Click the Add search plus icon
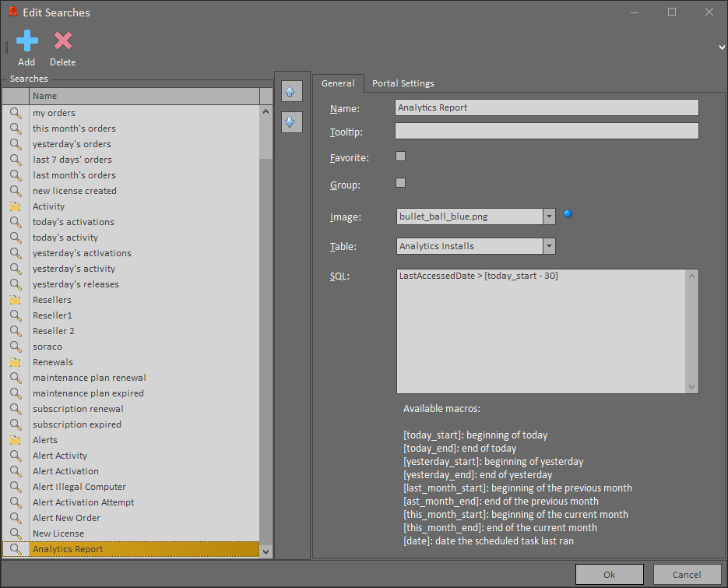This screenshot has width=728, height=588. pyautogui.click(x=26, y=41)
